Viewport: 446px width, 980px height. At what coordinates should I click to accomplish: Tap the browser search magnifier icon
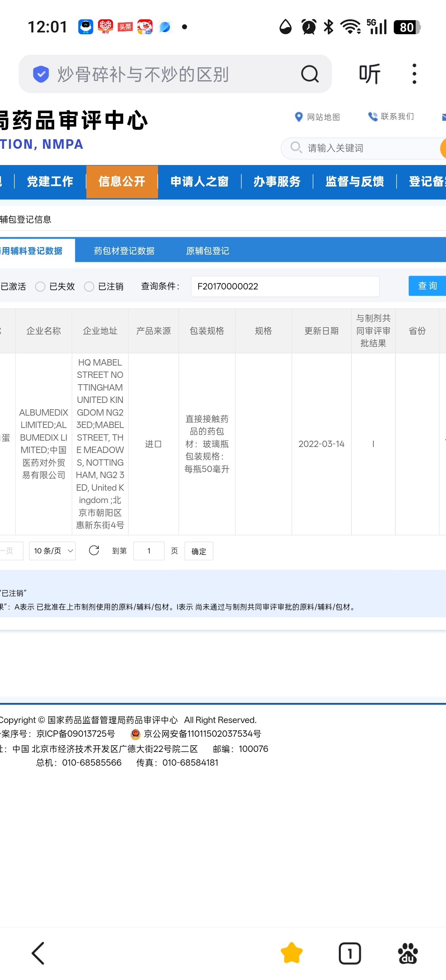click(310, 74)
